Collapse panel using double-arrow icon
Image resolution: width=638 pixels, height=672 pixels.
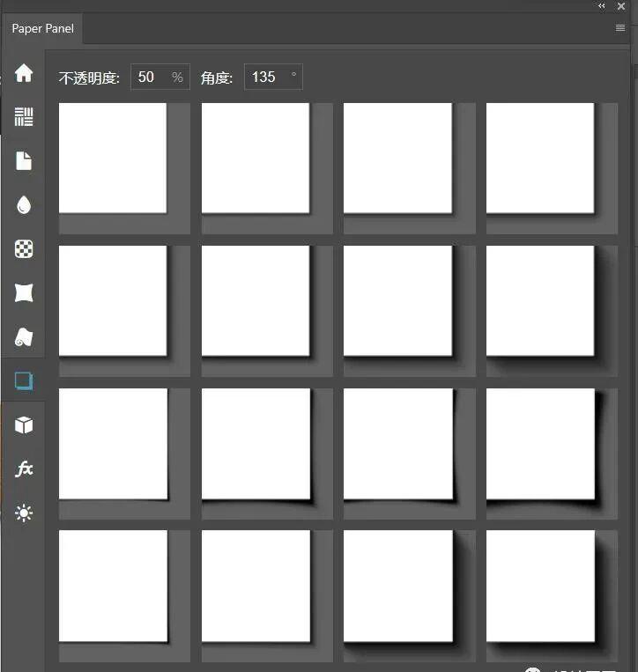click(602, 6)
